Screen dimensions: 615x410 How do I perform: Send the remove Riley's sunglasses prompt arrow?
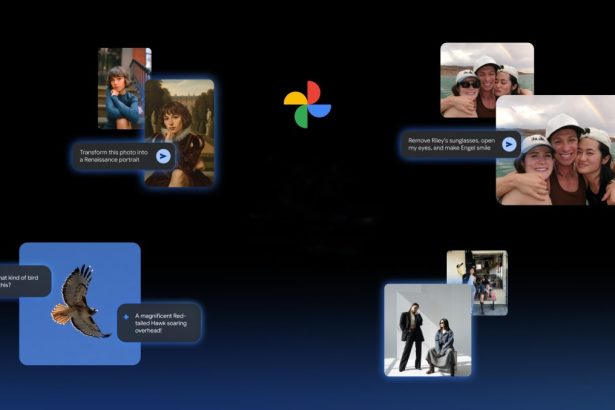click(x=509, y=144)
